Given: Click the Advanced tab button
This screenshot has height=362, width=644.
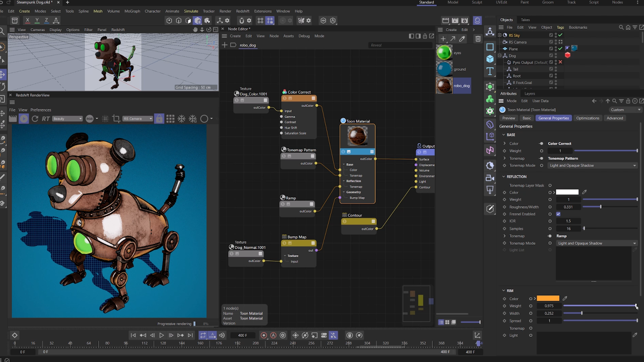Looking at the screenshot, I should click(x=614, y=118).
